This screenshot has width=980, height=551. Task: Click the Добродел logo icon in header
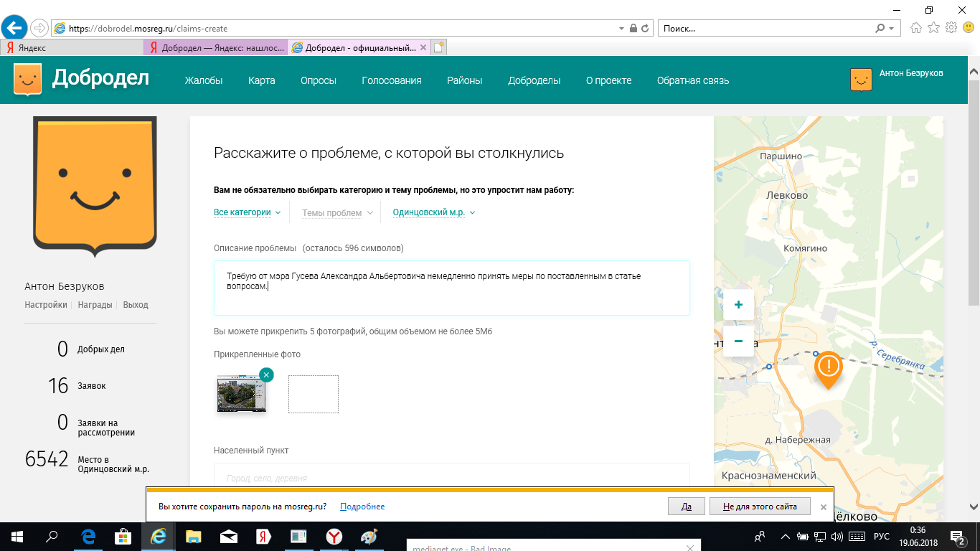click(x=27, y=80)
